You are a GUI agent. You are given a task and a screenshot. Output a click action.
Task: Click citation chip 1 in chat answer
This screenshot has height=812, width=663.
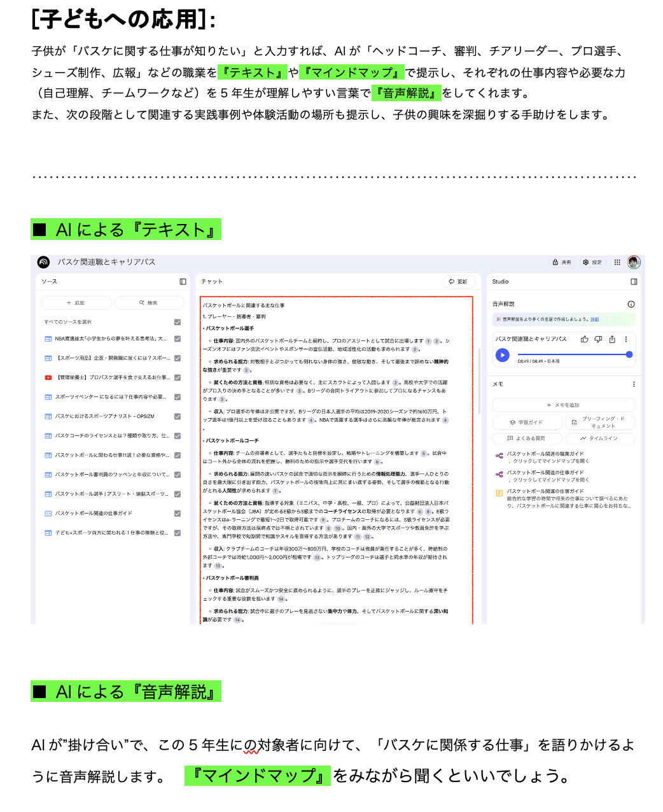[428, 341]
